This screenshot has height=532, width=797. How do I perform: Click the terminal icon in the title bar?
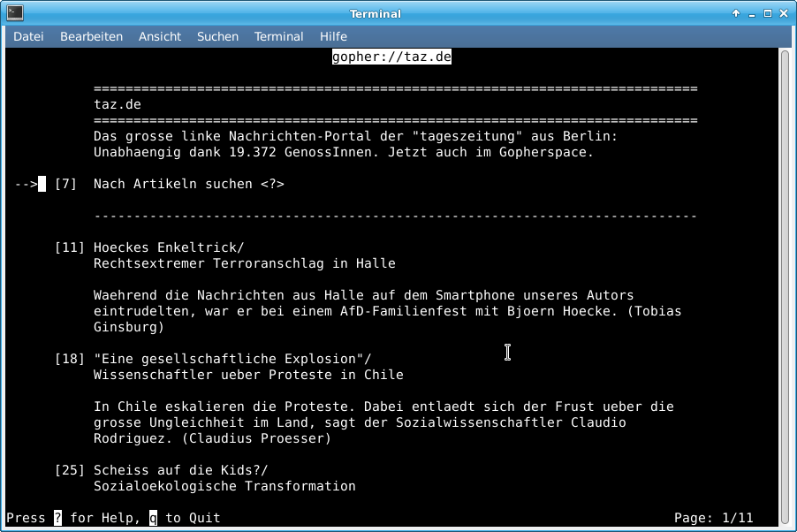point(15,13)
